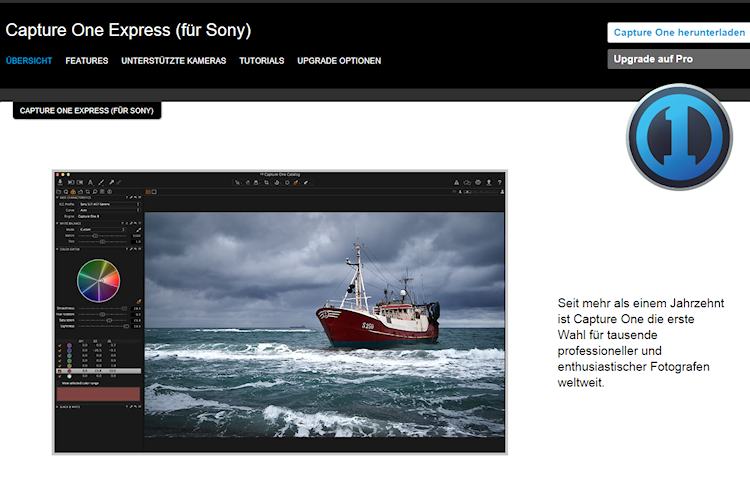Click 'Capture One herunterladen' button

(x=679, y=33)
